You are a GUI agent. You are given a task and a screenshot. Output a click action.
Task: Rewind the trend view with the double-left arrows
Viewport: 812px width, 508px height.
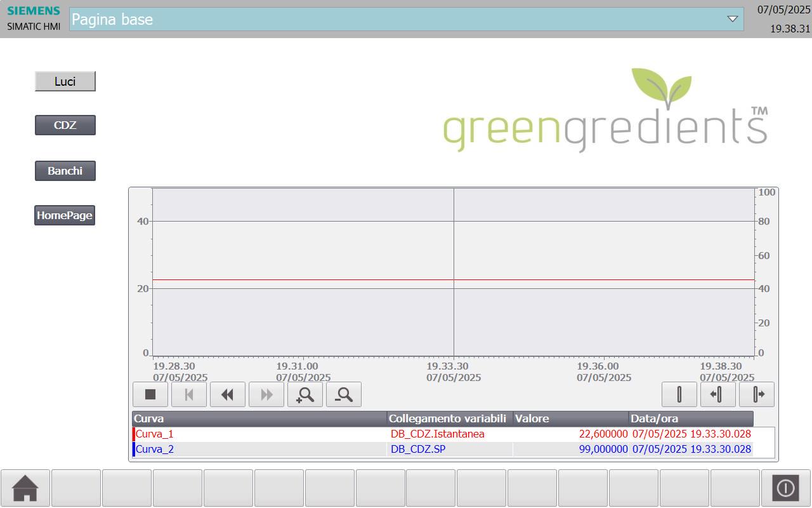pos(228,394)
